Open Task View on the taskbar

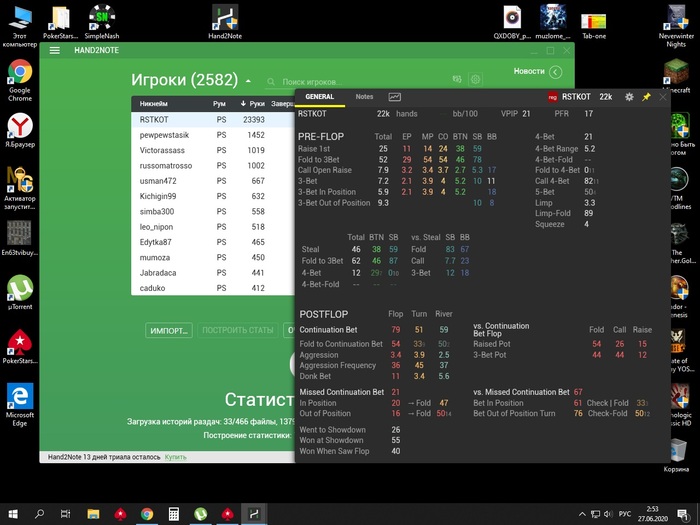(66, 514)
